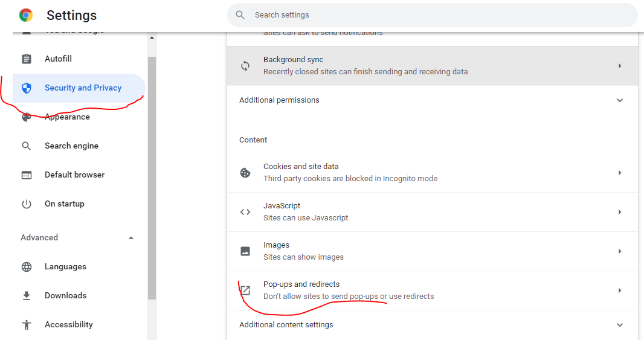Click the On startup power icon
Screen dimensions: 644x340
pos(27,204)
